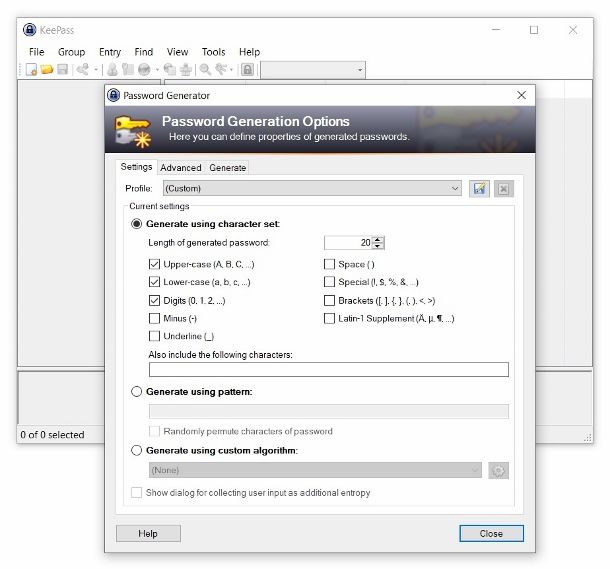Screen dimensions: 610x569
Task: Click the Save database floppy icon
Action: [x=63, y=70]
